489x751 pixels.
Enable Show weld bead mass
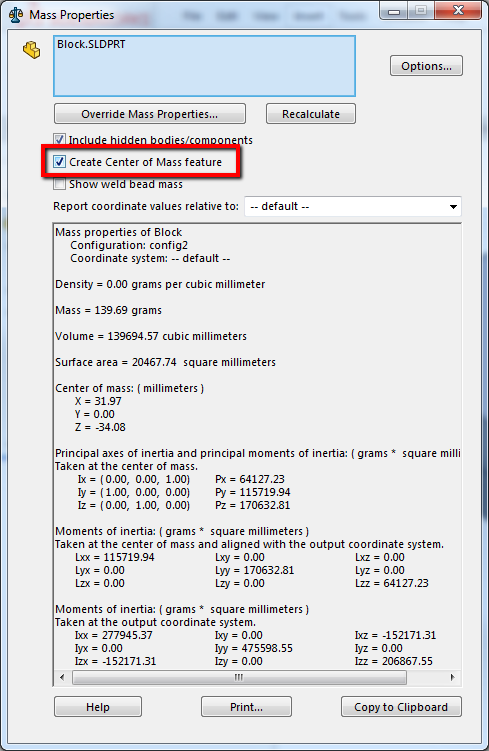(x=59, y=184)
